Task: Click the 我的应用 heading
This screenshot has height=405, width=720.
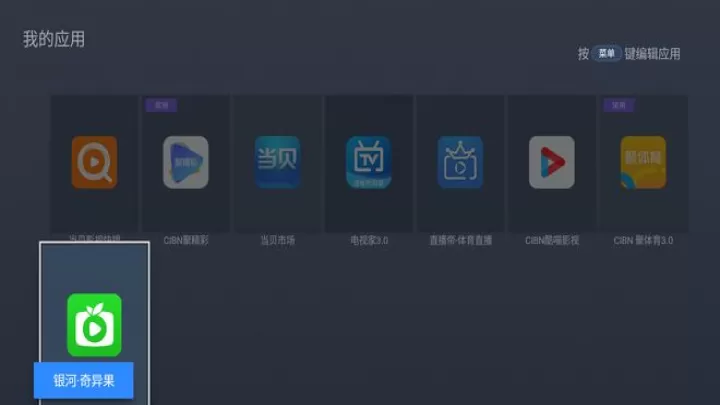Action: pos(54,39)
